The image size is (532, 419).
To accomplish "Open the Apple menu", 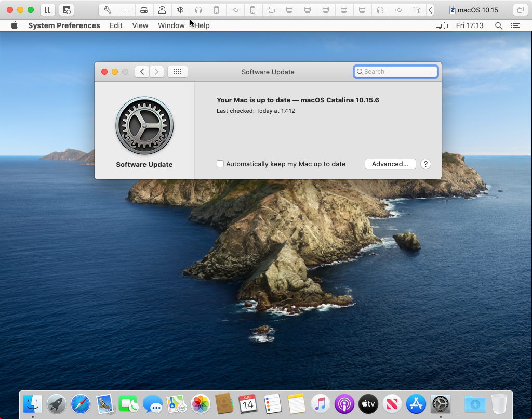I will click(x=14, y=25).
